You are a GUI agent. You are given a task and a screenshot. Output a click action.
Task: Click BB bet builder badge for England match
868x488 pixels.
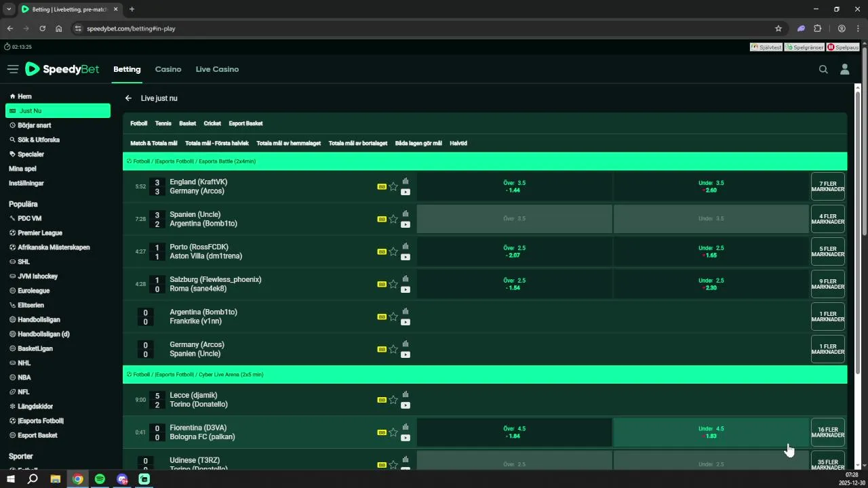point(382,186)
